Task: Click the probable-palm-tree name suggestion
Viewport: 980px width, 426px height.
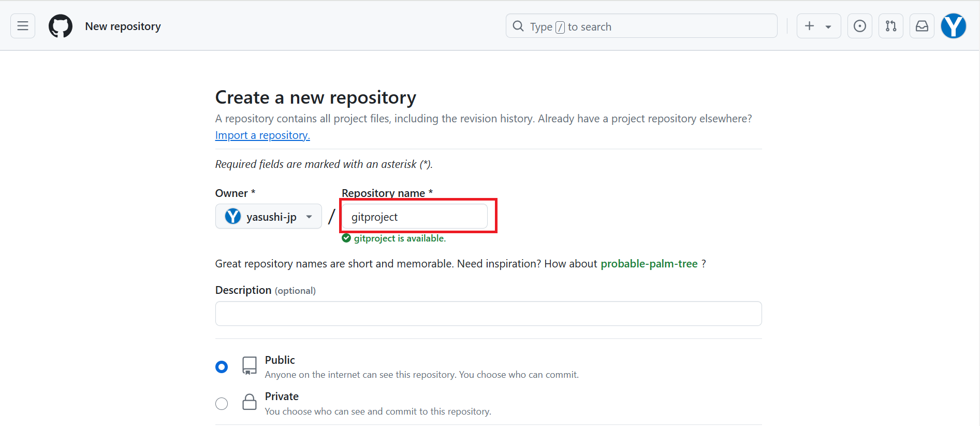Action: (649, 263)
